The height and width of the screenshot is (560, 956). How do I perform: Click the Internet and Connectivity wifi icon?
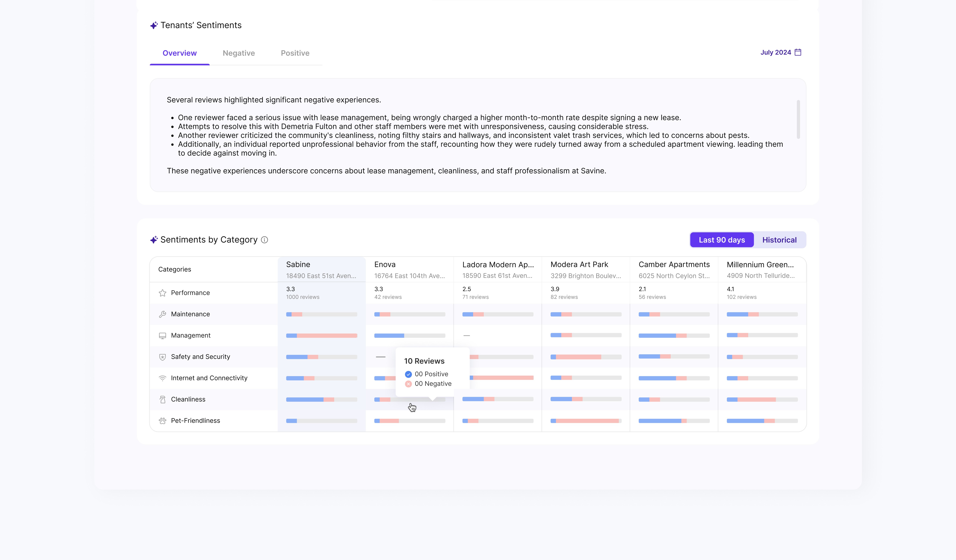coord(162,378)
